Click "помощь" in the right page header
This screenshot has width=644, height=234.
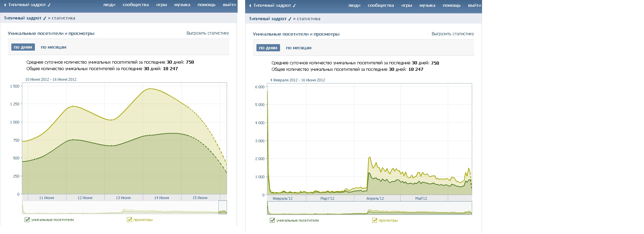coord(452,5)
